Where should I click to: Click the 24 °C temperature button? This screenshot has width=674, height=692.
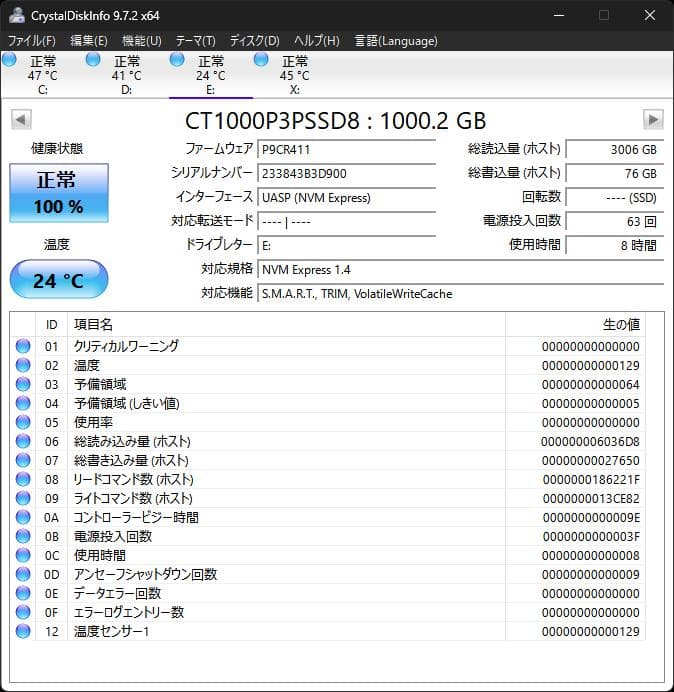[59, 279]
